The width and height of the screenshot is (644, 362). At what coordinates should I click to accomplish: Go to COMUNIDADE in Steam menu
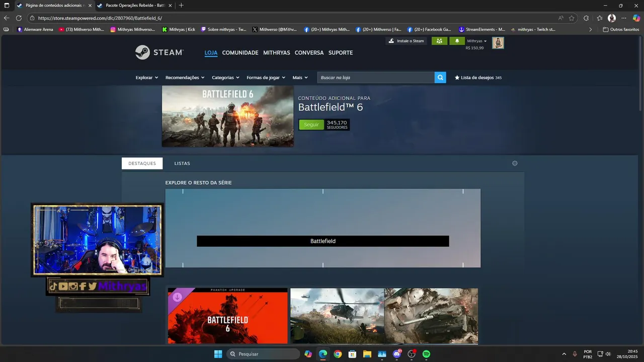coord(240,53)
